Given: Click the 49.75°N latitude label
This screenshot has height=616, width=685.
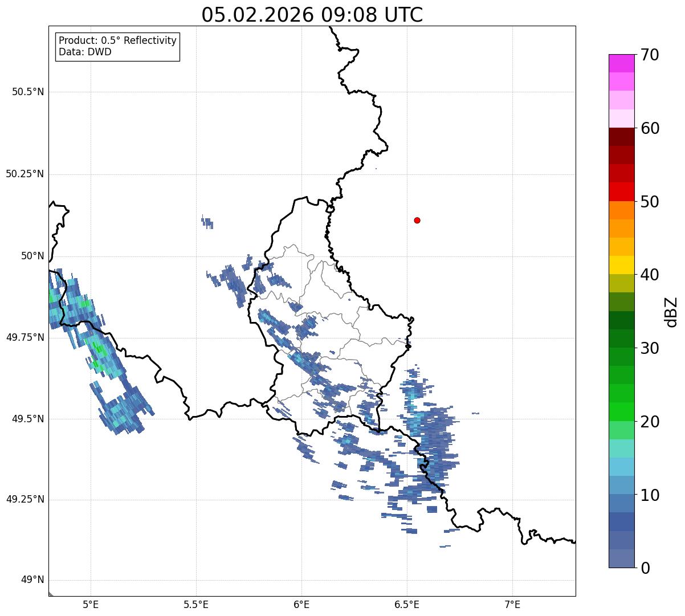Looking at the screenshot, I should coord(25,337).
